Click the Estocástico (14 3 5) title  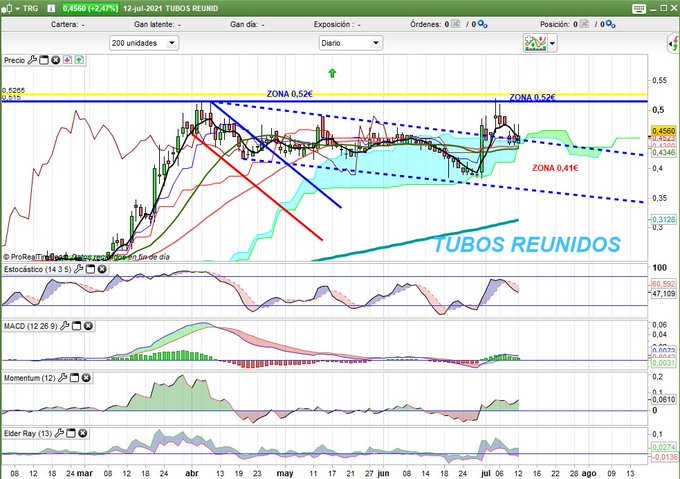point(38,269)
